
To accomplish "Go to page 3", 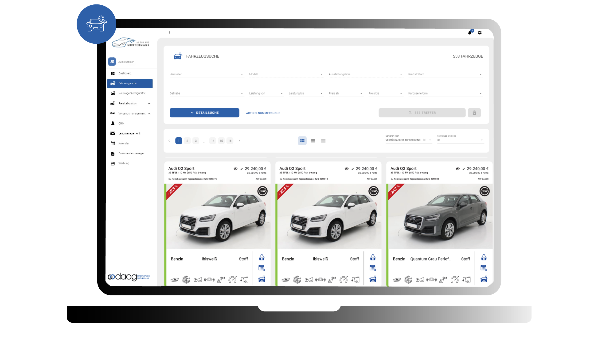I will pyautogui.click(x=196, y=141).
